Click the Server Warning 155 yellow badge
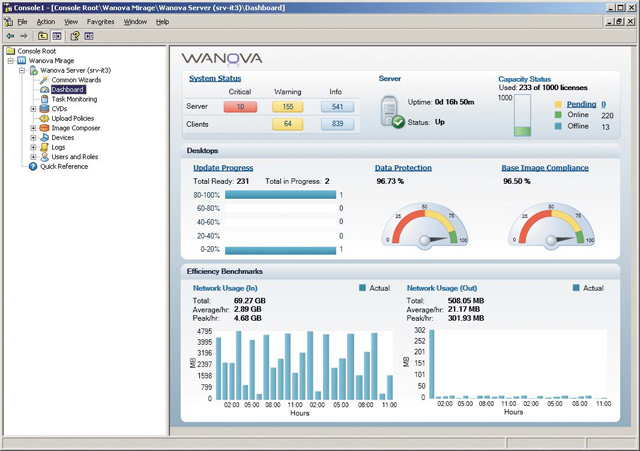 click(x=288, y=107)
